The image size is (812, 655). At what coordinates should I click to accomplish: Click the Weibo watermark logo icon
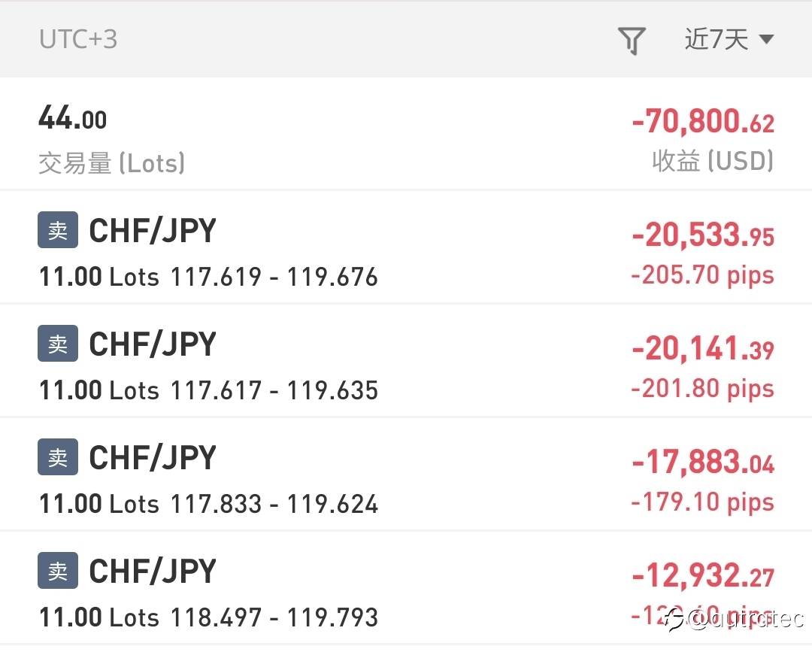675,619
